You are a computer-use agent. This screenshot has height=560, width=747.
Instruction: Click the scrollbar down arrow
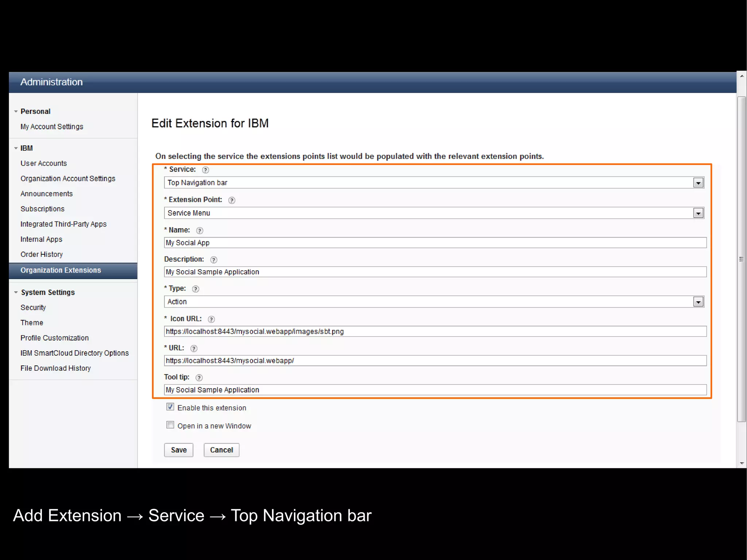742,463
